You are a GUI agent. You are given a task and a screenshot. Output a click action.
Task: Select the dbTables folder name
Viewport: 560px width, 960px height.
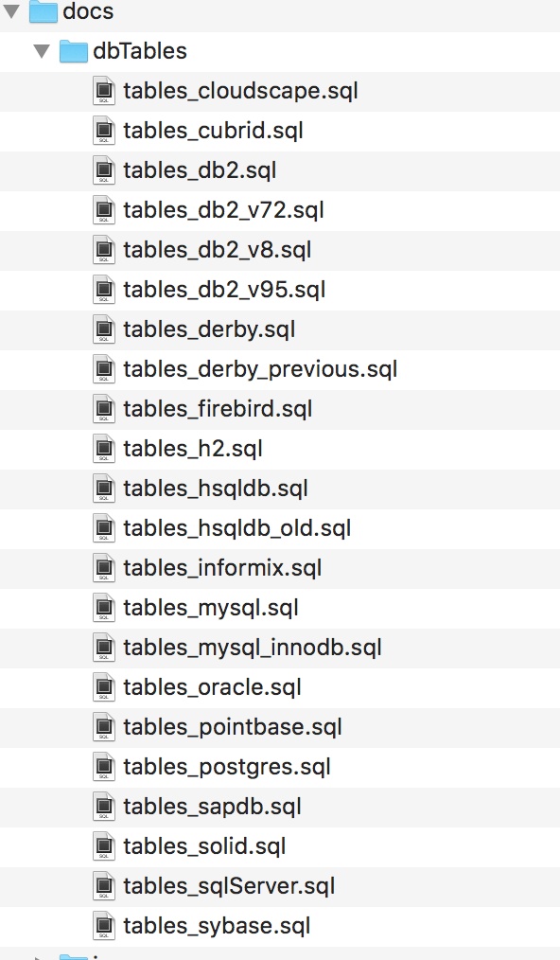pyautogui.click(x=140, y=51)
